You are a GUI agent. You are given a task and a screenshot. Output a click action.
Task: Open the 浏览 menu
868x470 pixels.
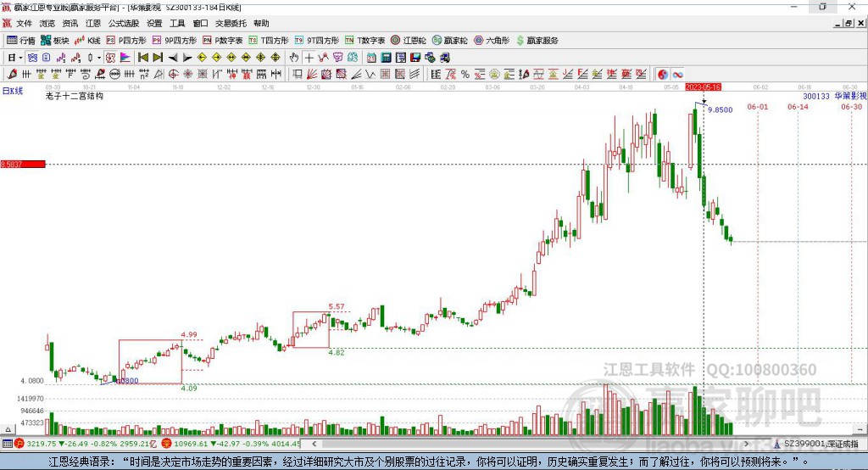47,23
